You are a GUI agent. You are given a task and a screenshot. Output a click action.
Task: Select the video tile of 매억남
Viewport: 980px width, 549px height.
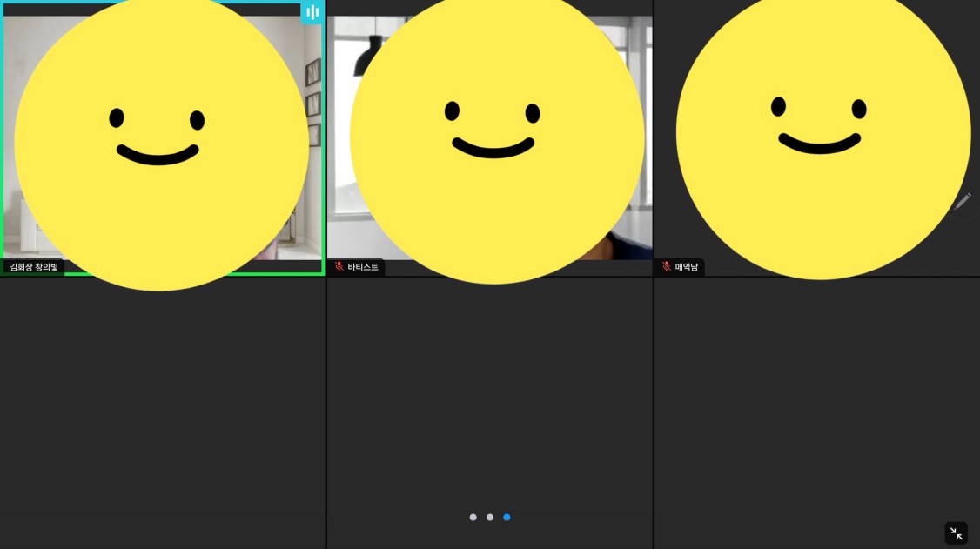pyautogui.click(x=817, y=138)
